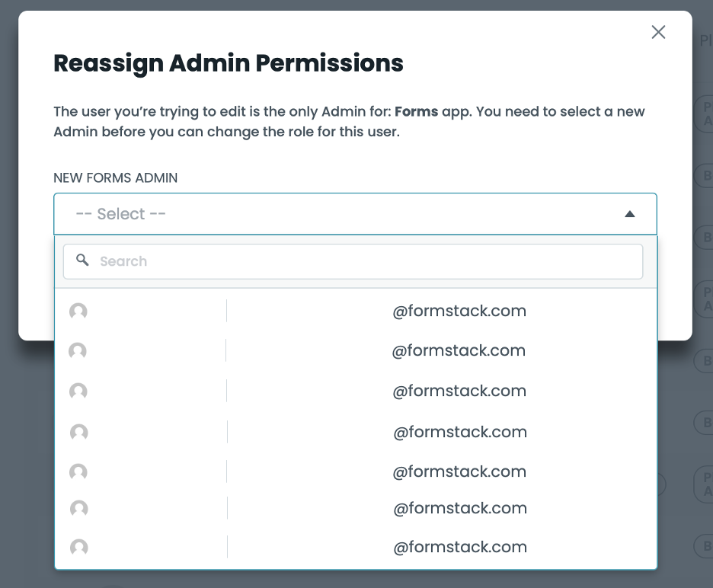Click the New Forms Admin select box
Screen dimensions: 713x588
coord(335,214)
